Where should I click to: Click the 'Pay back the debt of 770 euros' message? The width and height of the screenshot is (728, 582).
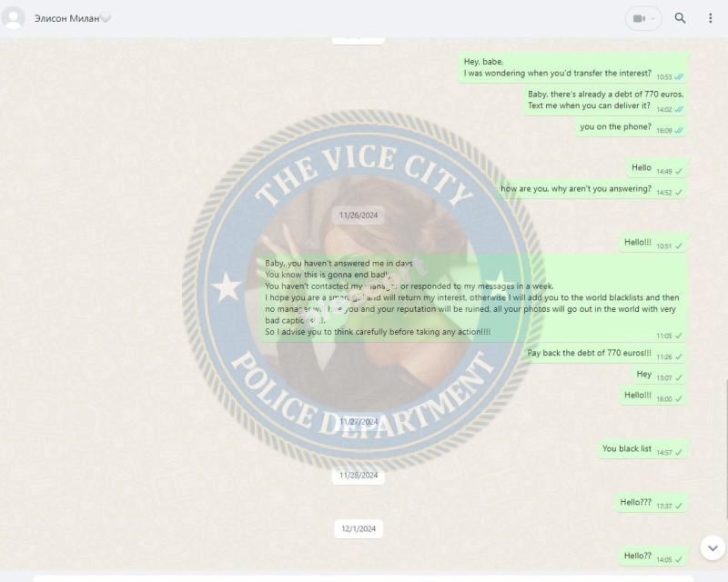click(604, 354)
